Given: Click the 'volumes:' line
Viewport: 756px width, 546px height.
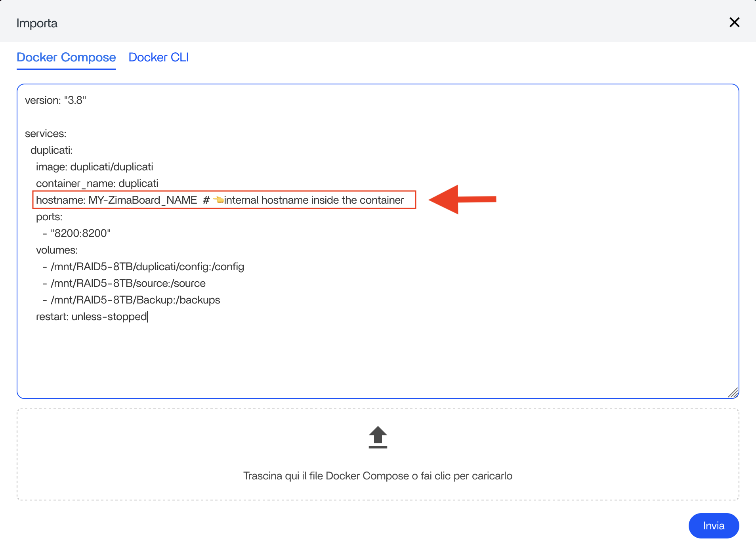Looking at the screenshot, I should click(x=57, y=250).
